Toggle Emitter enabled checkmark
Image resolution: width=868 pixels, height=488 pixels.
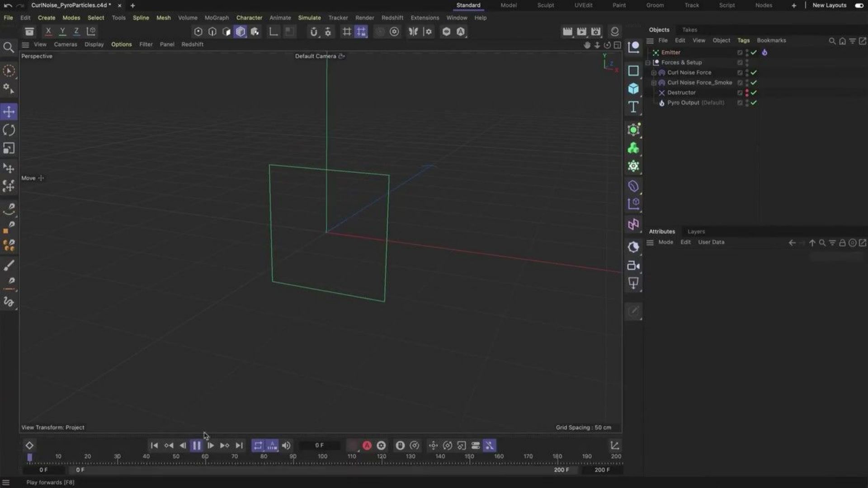coord(754,52)
